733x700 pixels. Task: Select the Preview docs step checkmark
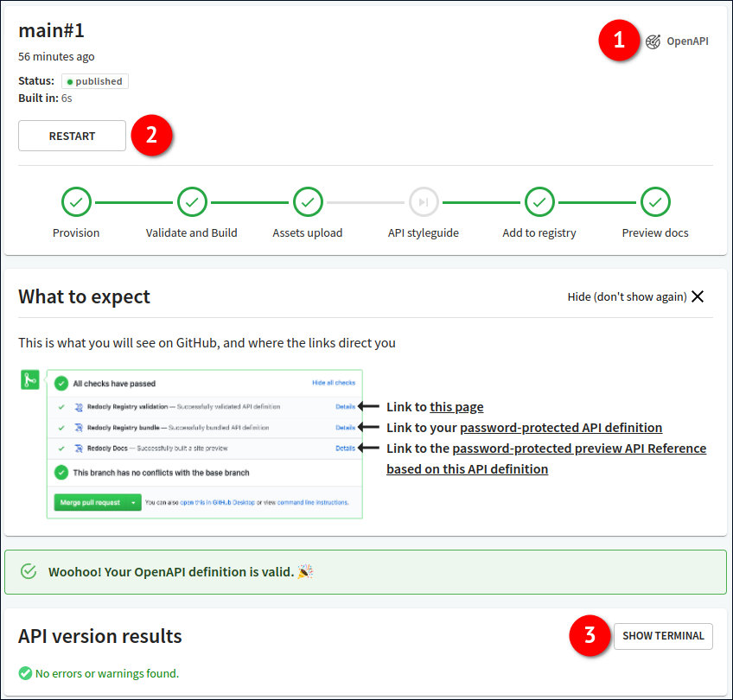point(655,202)
